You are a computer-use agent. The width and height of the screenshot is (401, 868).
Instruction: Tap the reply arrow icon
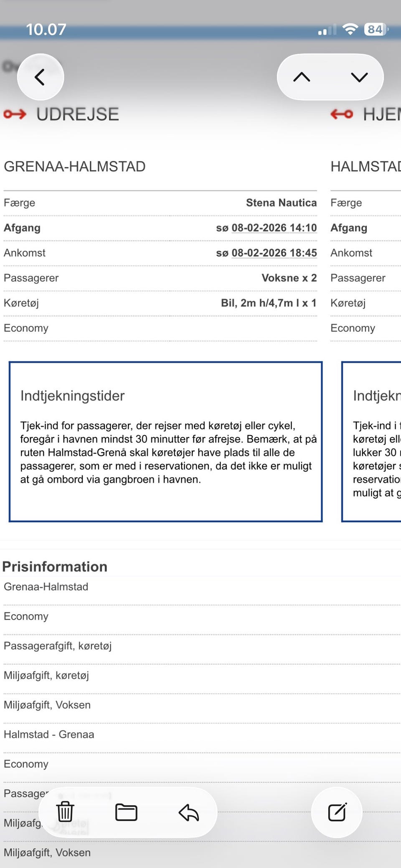point(189,812)
